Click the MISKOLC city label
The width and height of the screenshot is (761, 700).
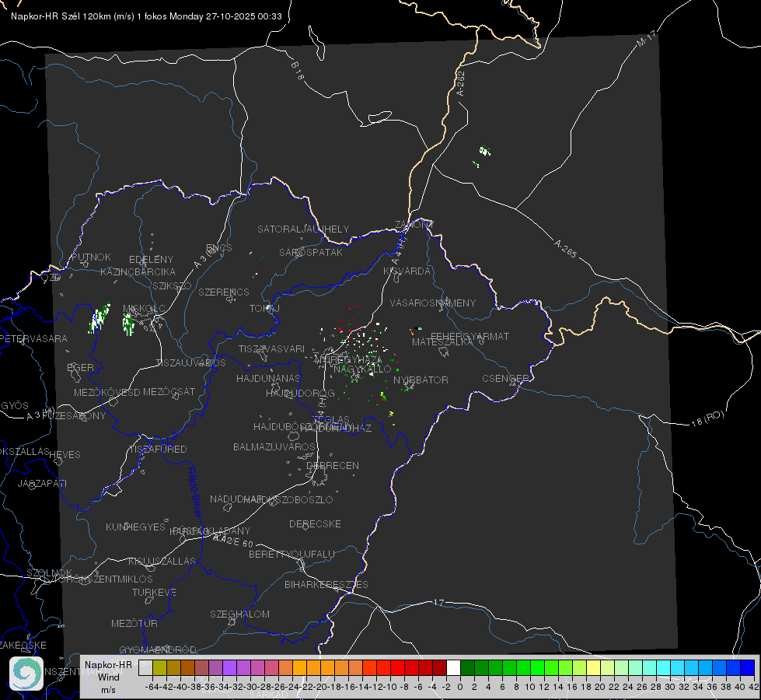coord(144,309)
